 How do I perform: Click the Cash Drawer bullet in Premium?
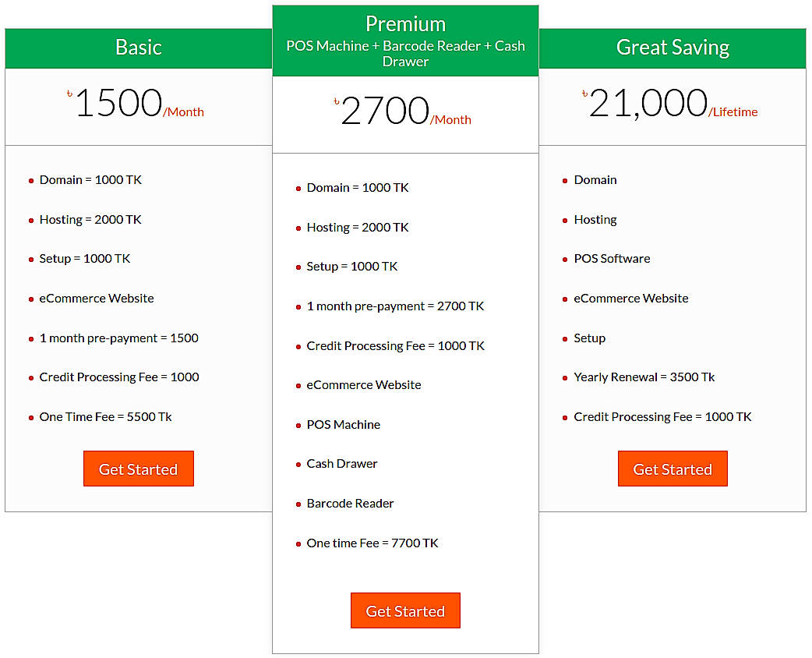[x=341, y=463]
